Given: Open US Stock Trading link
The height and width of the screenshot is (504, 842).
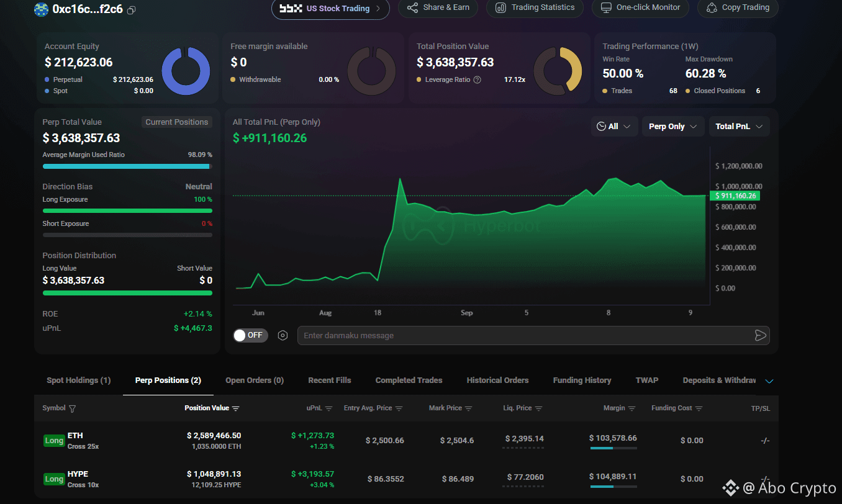Looking at the screenshot, I should click(330, 9).
